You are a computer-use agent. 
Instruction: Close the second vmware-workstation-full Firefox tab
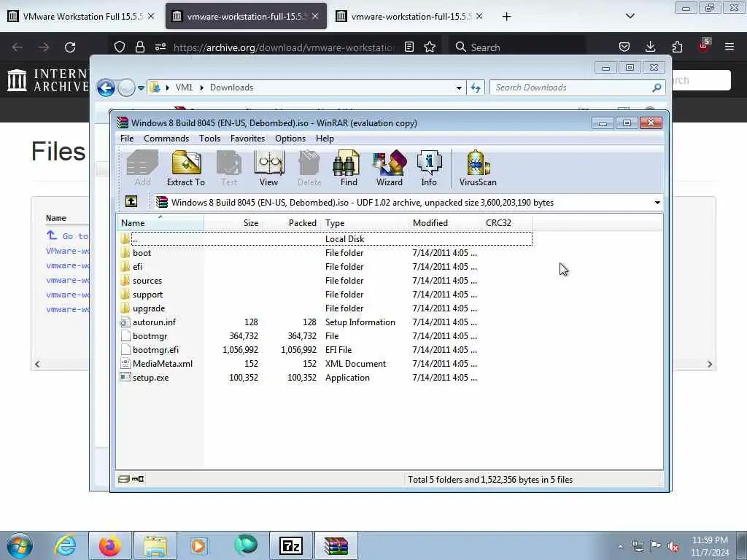(x=315, y=16)
